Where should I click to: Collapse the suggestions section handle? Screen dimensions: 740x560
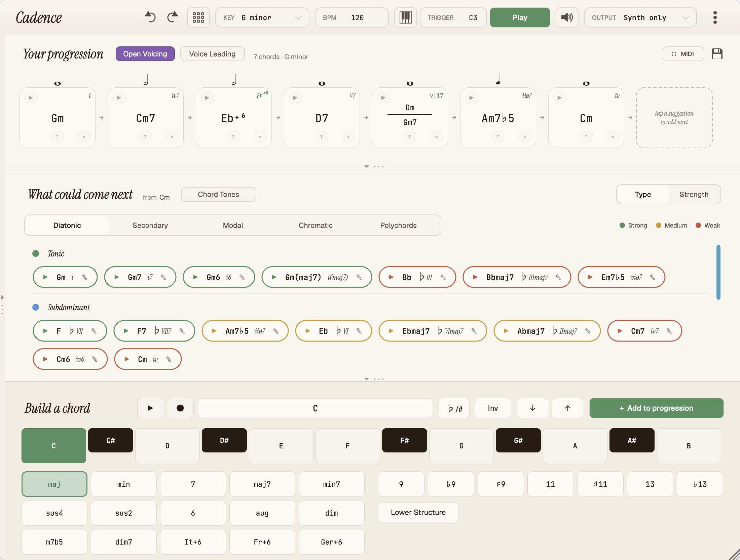[374, 379]
